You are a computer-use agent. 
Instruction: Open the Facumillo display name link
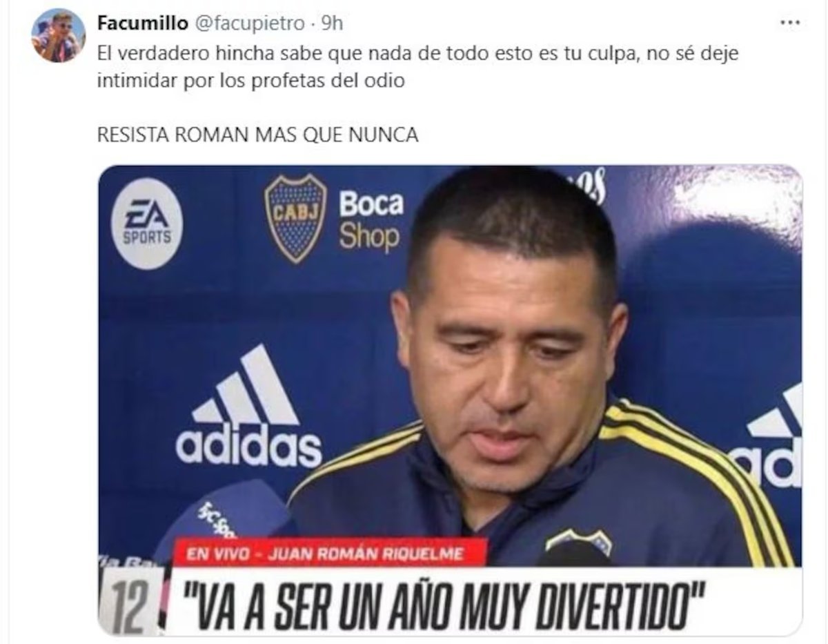[142, 23]
